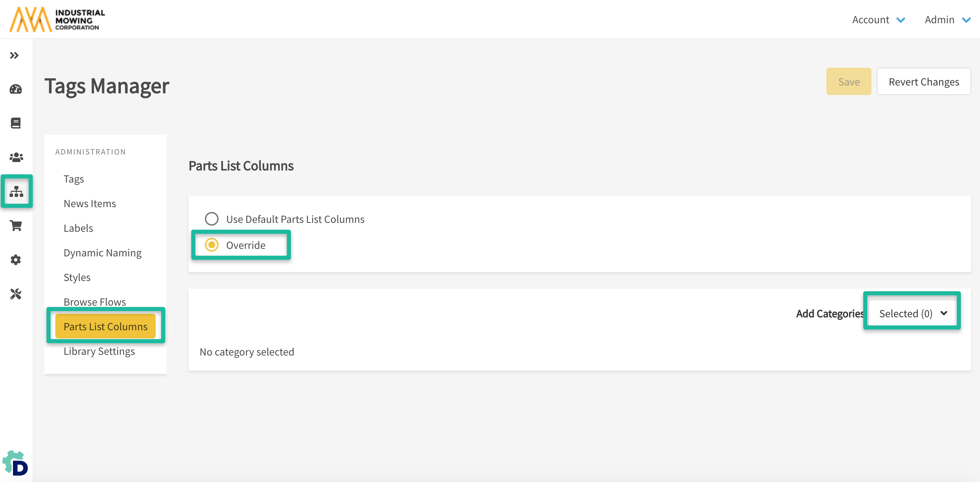
Task: Open Dynamic Naming settings
Action: [x=102, y=253]
